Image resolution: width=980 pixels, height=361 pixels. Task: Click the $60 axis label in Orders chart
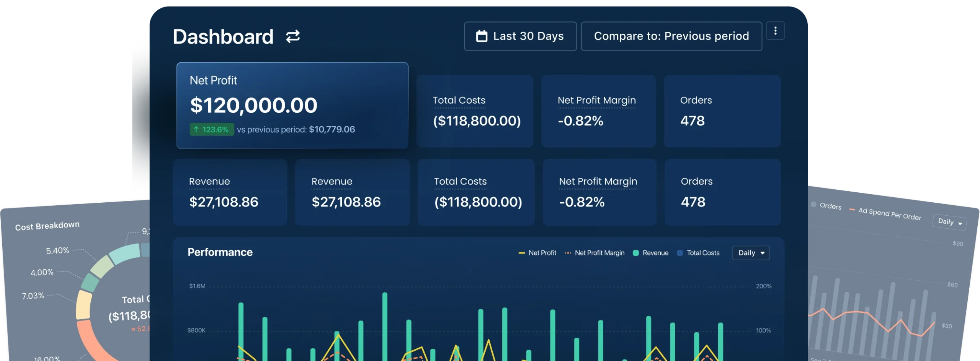click(952, 285)
